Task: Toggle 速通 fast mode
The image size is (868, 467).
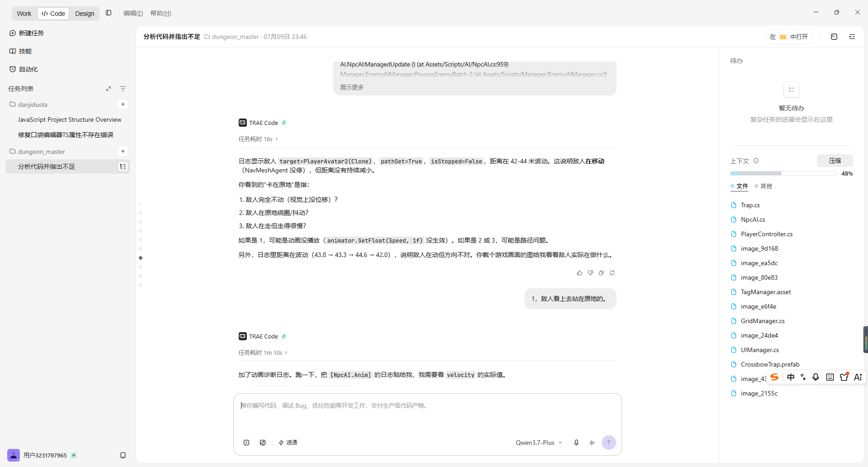Action: click(x=288, y=443)
